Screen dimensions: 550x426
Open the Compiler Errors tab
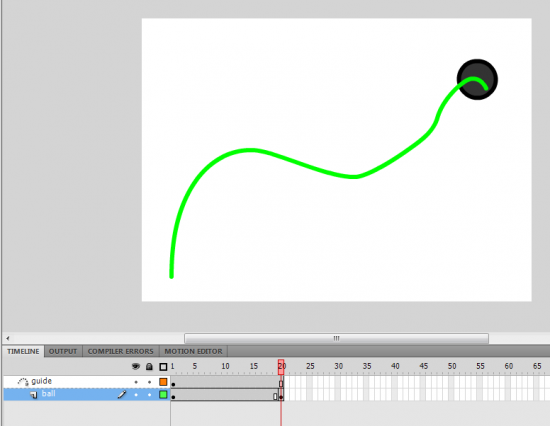[x=120, y=351]
